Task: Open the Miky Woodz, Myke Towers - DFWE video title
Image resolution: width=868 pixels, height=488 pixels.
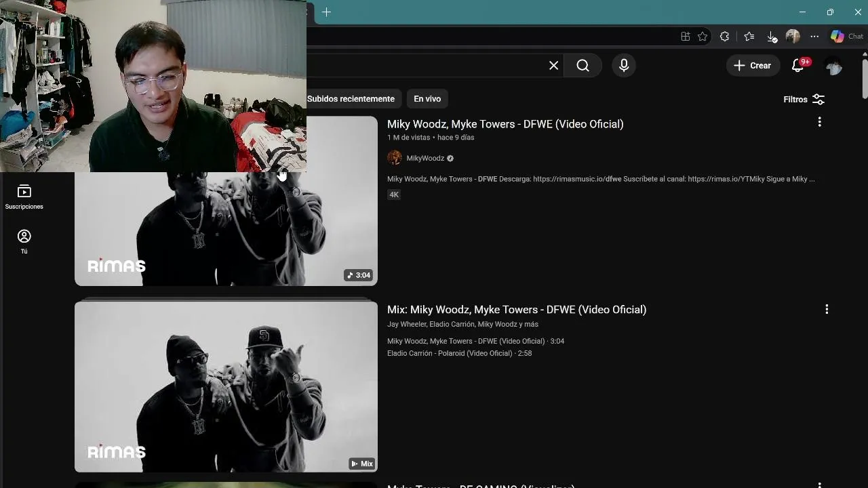Action: click(x=505, y=124)
